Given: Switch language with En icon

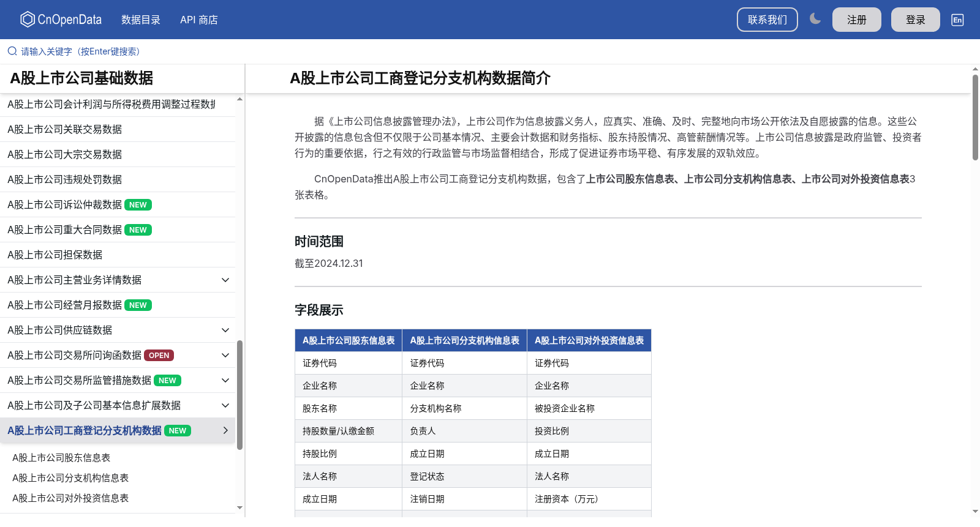Looking at the screenshot, I should coord(957,20).
